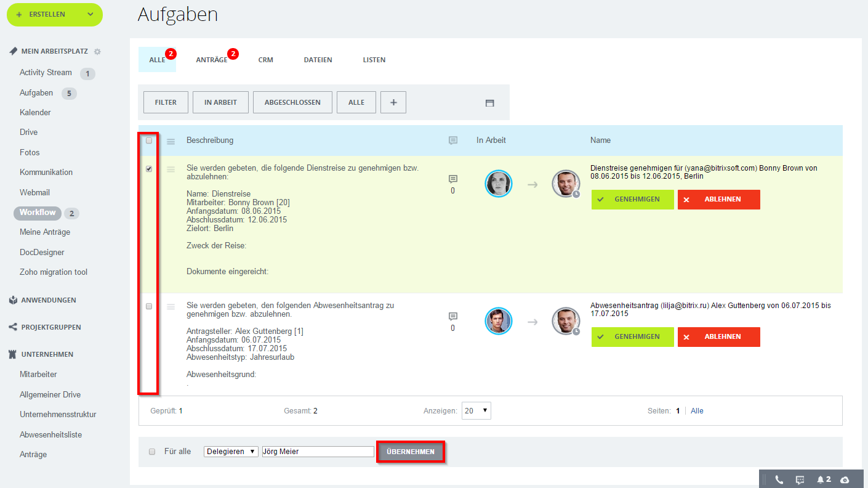The height and width of the screenshot is (488, 868).
Task: Uncheck the selected Dienstreise task checkbox
Action: tap(148, 169)
